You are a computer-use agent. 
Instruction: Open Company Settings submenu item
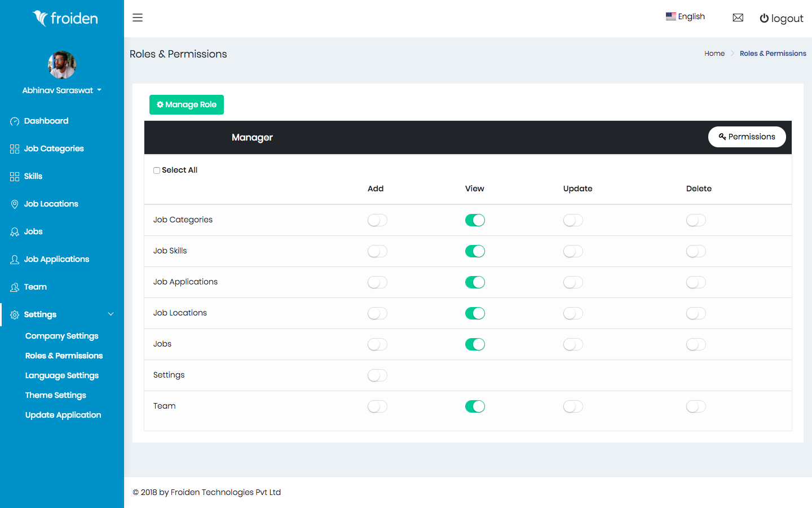click(x=62, y=336)
